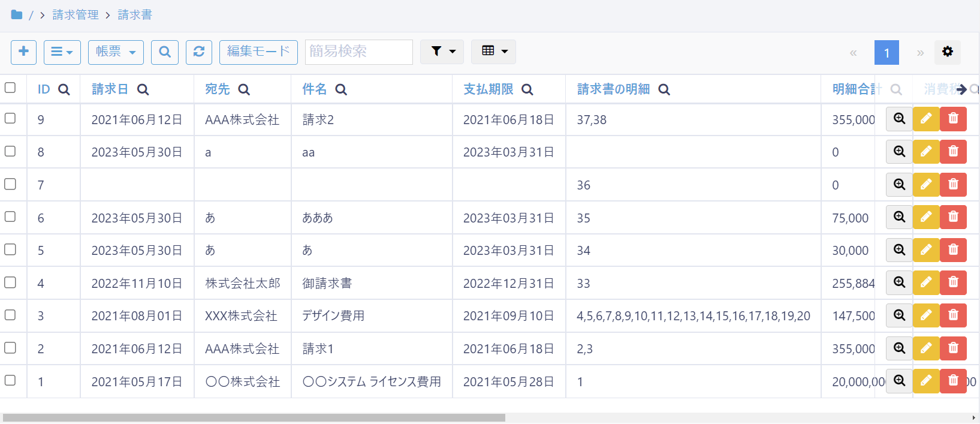Go to 請求管理 in the breadcrumb
This screenshot has width=980, height=424.
[76, 15]
